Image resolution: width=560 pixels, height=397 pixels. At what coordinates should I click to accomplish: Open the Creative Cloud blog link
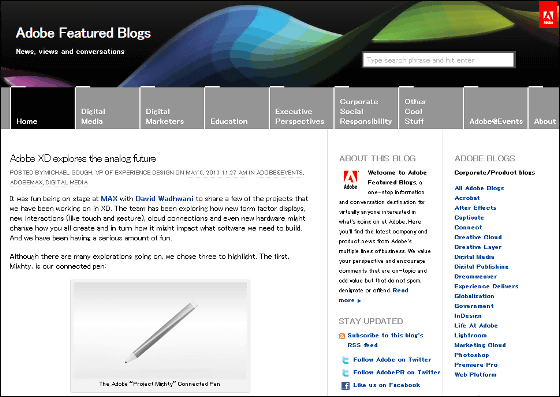(478, 237)
